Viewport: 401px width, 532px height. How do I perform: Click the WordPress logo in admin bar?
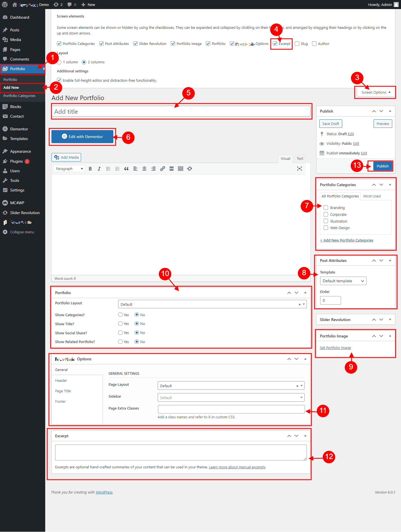click(x=5, y=5)
